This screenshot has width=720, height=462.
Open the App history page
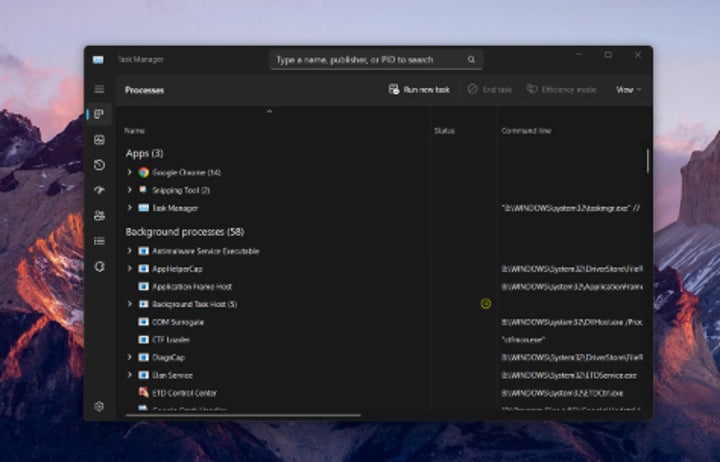[x=99, y=165]
